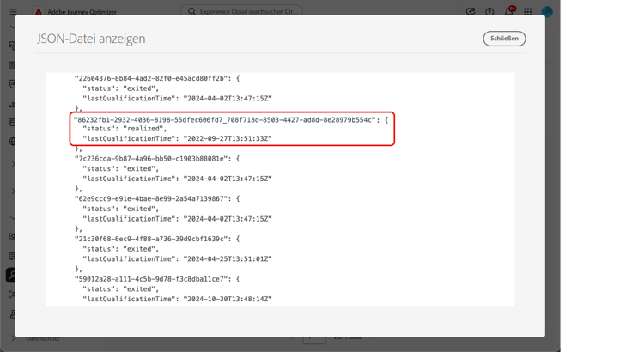Open the apps grid switcher
644x352 pixels.
[528, 11]
